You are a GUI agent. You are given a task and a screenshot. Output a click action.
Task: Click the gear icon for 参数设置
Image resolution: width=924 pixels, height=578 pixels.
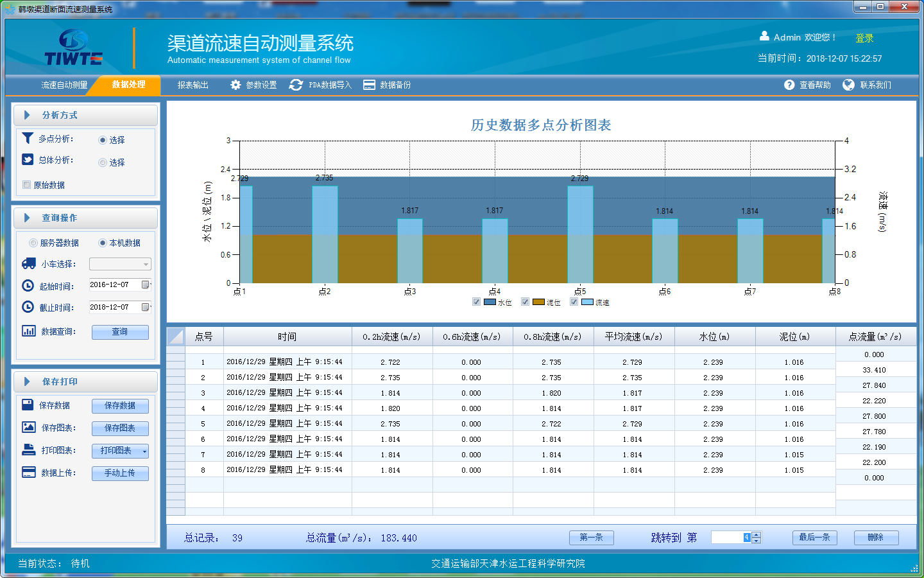[x=235, y=85]
